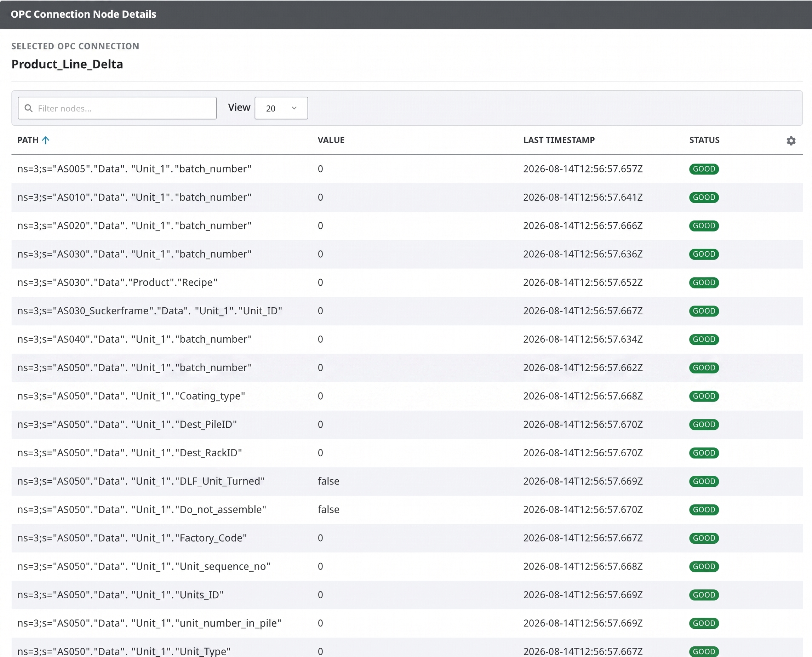Click the GOOD badge for Product Recipe row
Image resolution: width=812 pixels, height=657 pixels.
(x=704, y=282)
